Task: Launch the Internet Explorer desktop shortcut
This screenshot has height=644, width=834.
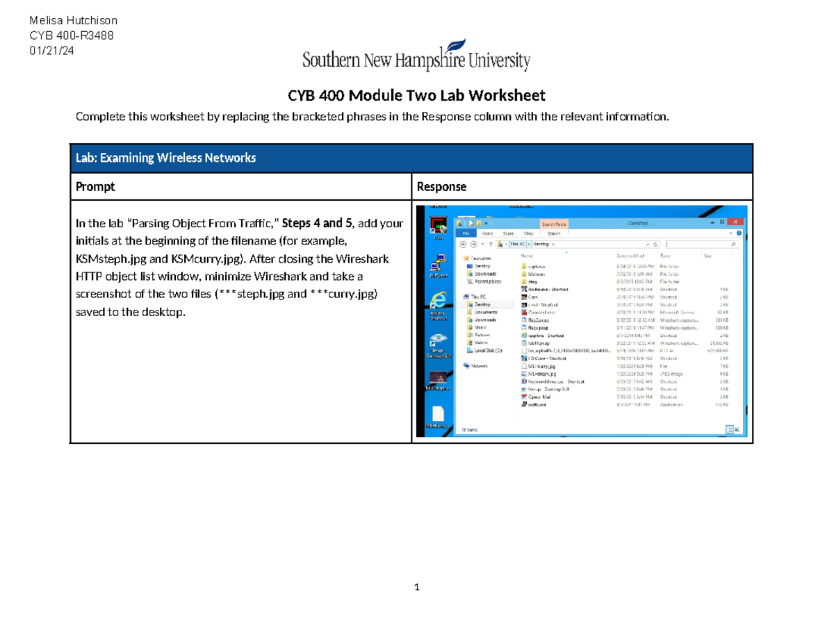Action: click(x=437, y=303)
